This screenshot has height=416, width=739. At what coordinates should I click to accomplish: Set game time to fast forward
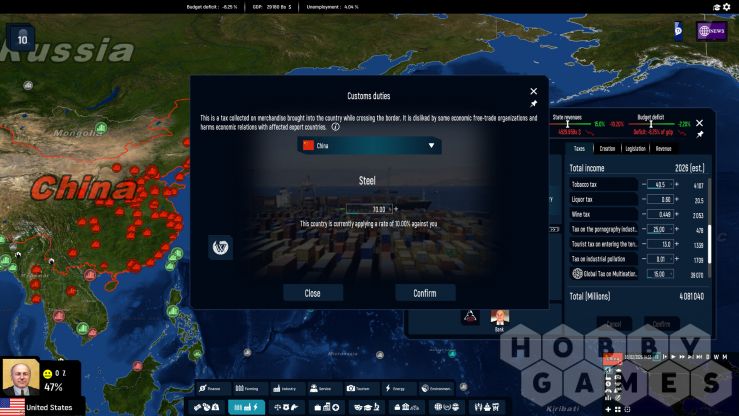[x=682, y=357]
